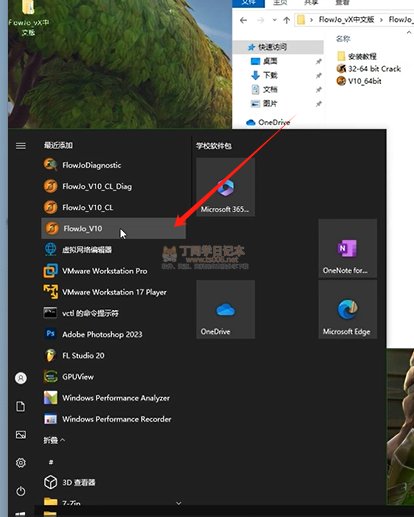Launch FlowJo_V10 from the Start menu
The image size is (414, 517).
(x=113, y=228)
